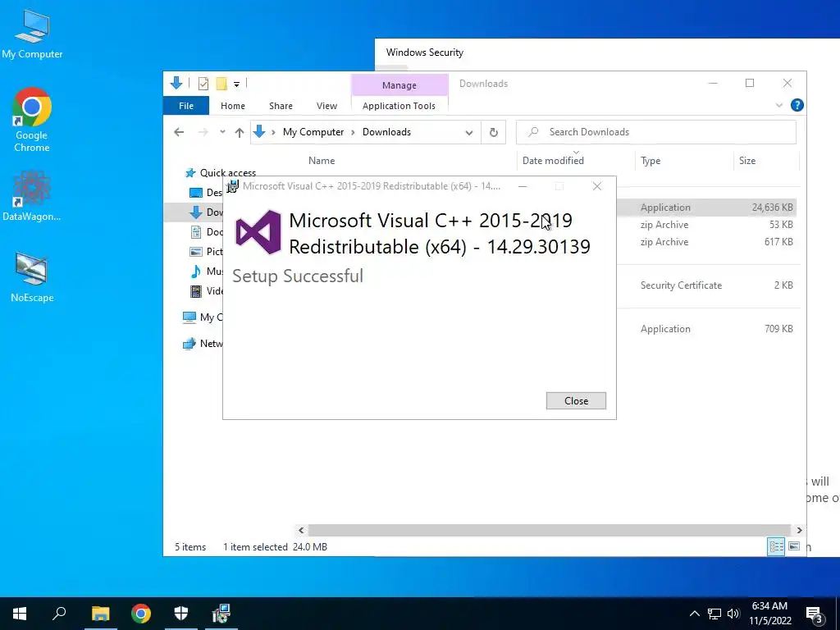Open the notification center icon
Image resolution: width=840 pixels, height=630 pixels.
pos(815,614)
